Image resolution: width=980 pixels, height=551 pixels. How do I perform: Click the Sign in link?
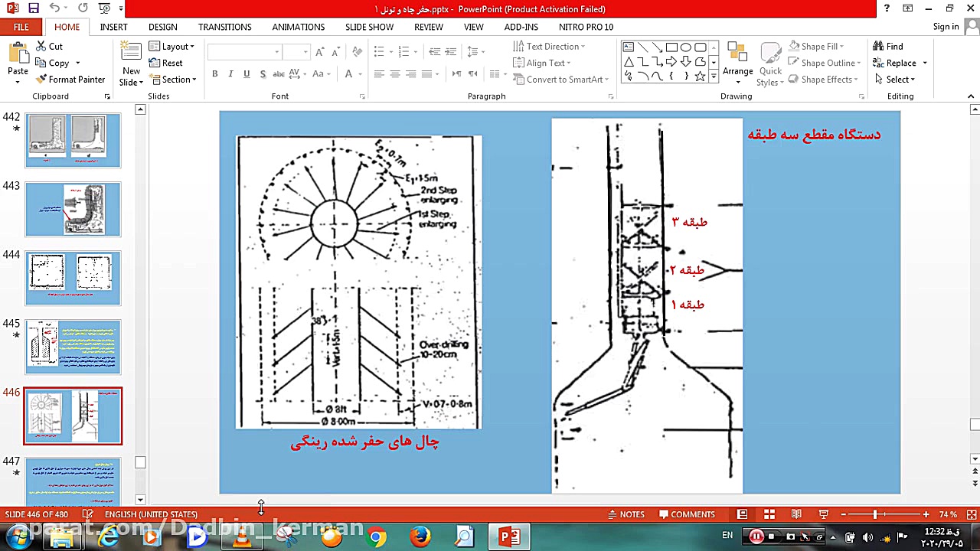(946, 27)
